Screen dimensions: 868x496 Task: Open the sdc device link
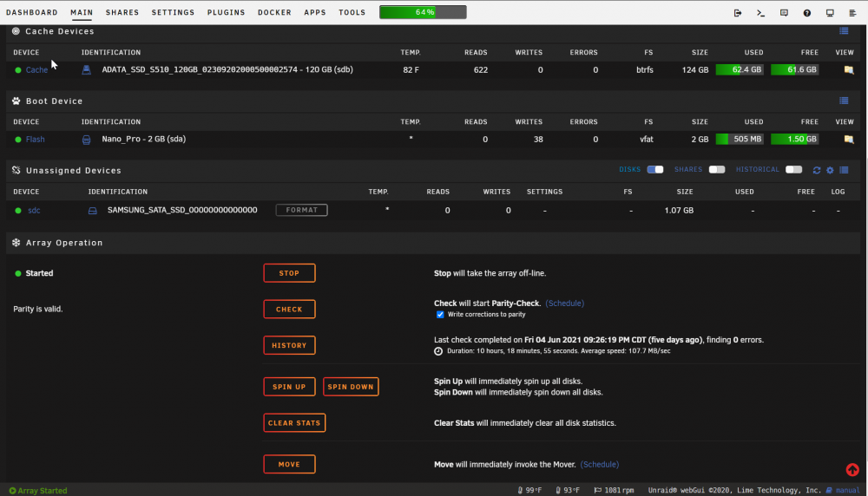pyautogui.click(x=34, y=210)
